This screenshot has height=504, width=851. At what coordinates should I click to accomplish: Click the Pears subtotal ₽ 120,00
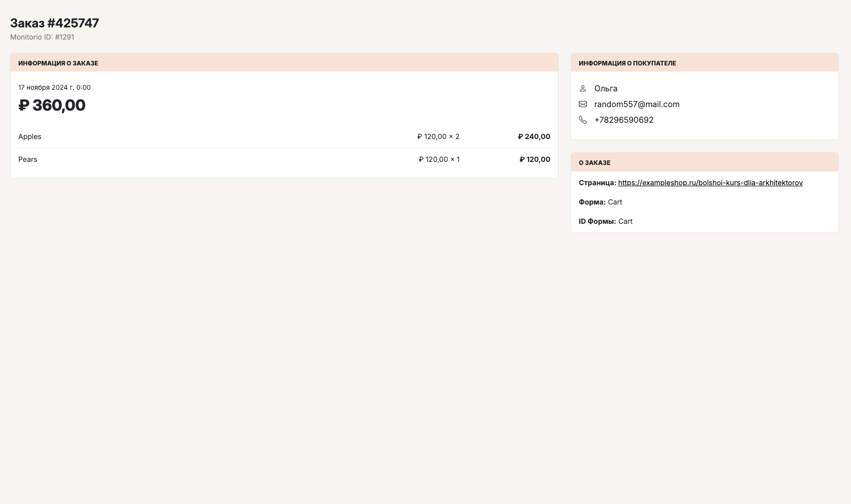coord(535,159)
